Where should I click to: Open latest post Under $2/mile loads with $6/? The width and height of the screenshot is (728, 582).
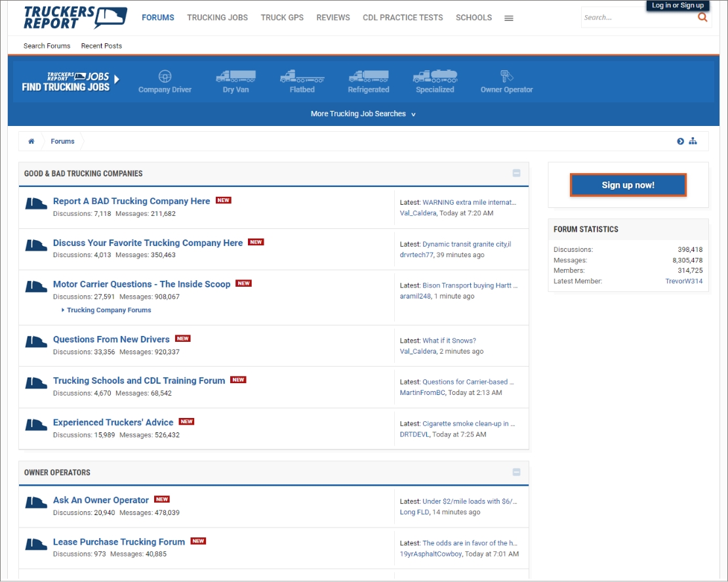(x=470, y=502)
